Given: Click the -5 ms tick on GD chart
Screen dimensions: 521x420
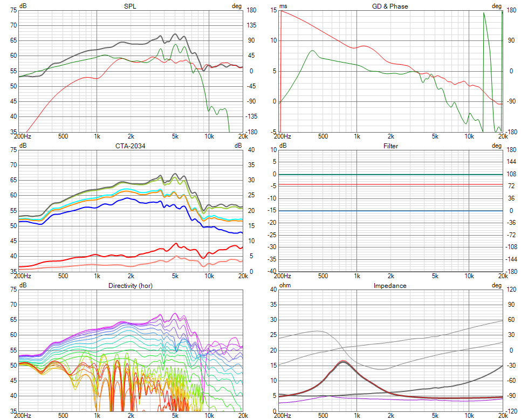Looking at the screenshot, I should point(274,132).
